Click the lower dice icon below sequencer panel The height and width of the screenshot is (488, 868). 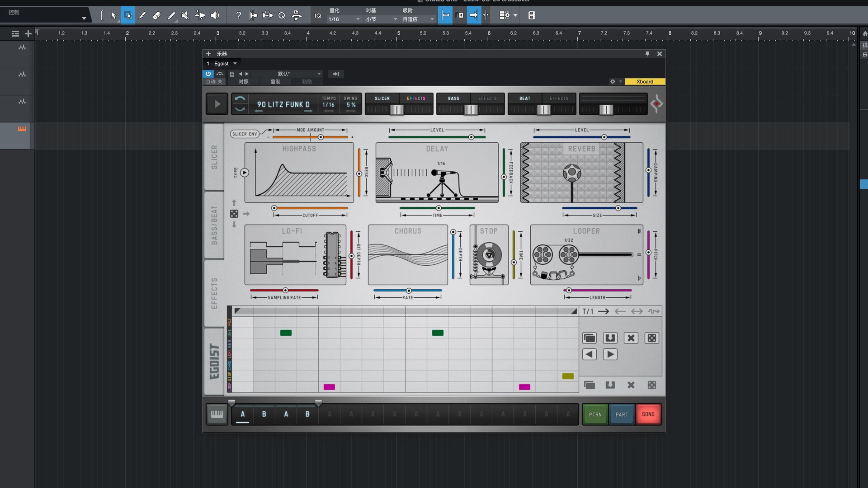click(x=652, y=385)
